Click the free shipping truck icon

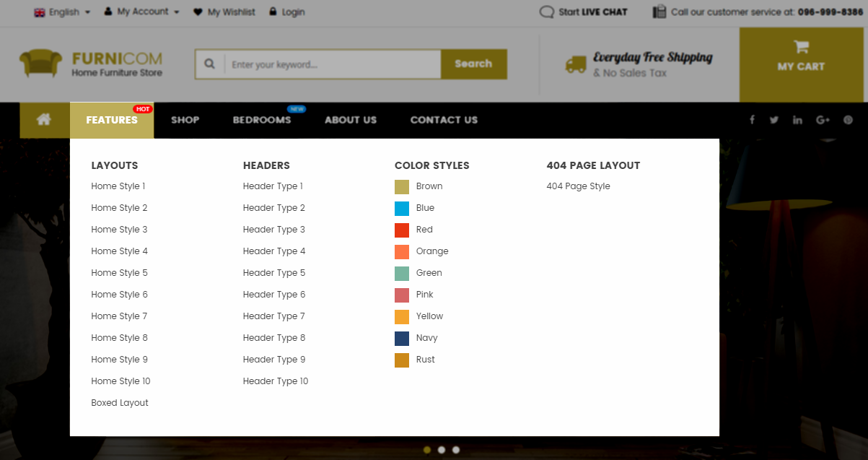click(576, 65)
